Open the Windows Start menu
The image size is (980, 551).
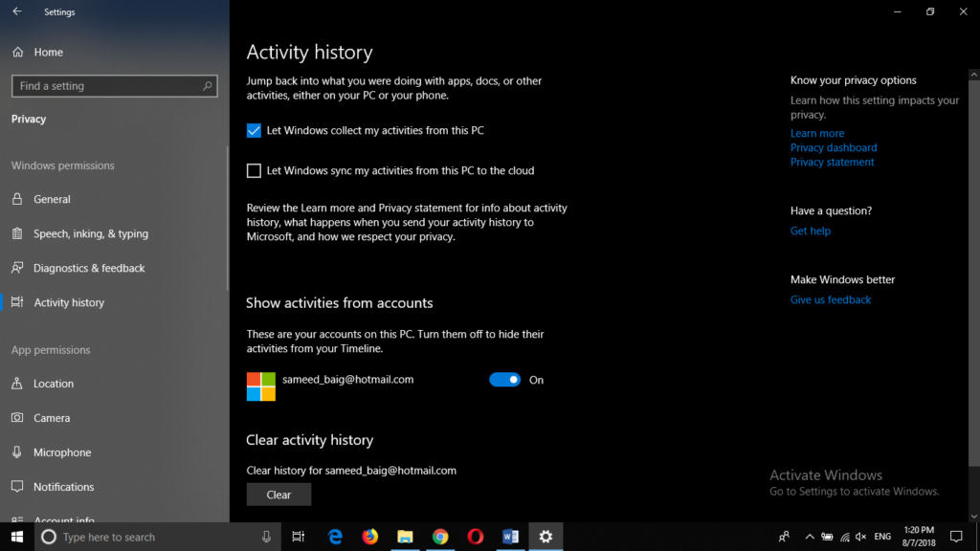[17, 537]
